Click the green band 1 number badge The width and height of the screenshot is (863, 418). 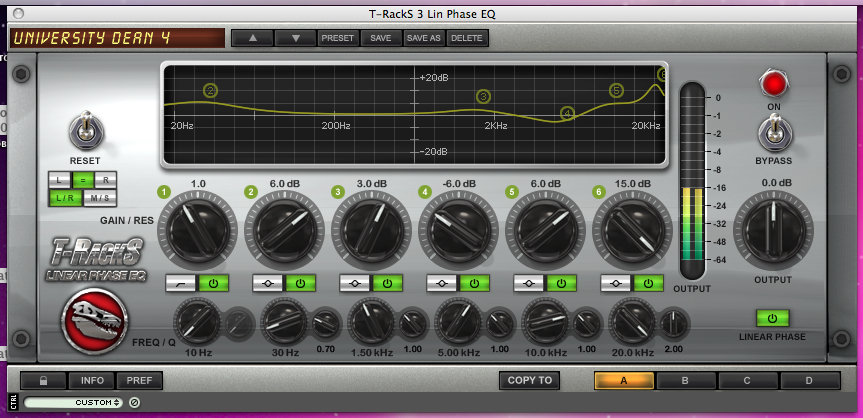(164, 192)
